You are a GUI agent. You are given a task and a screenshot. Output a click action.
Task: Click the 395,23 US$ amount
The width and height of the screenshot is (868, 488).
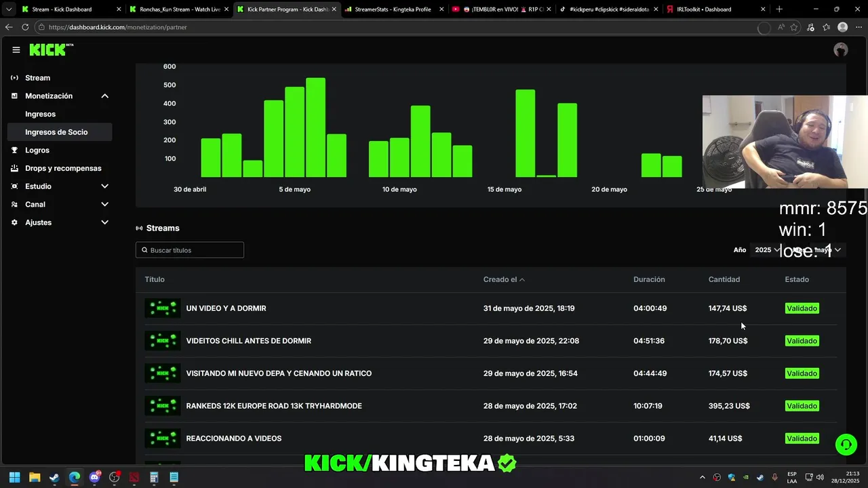(729, 406)
